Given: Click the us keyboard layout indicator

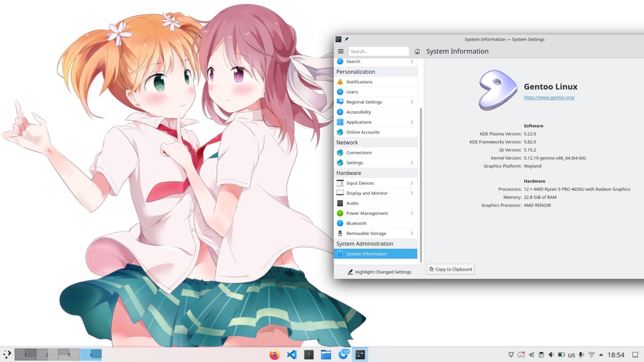Looking at the screenshot, I should [572, 355].
